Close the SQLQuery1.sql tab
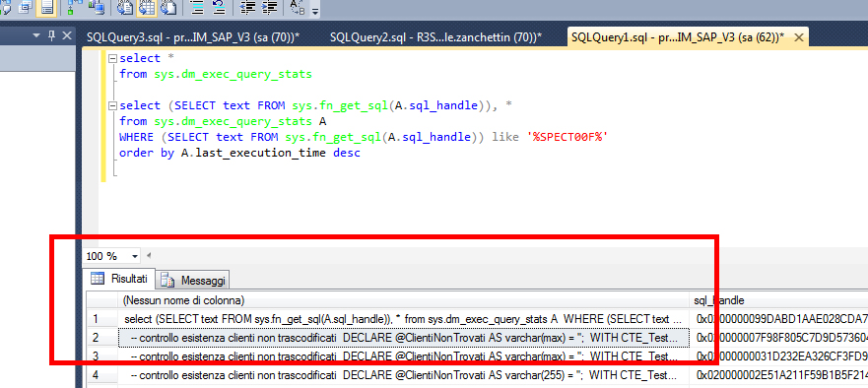 pyautogui.click(x=799, y=37)
